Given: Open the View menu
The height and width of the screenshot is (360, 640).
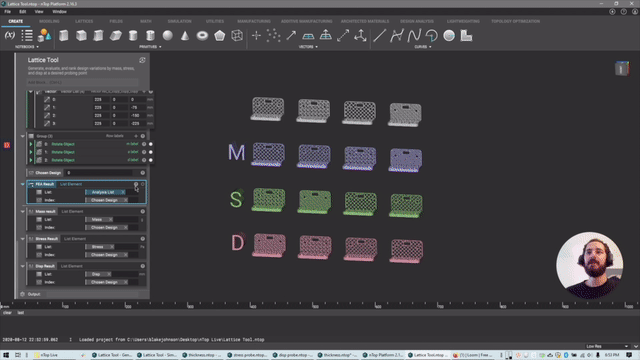Looking at the screenshot, I should [x=39, y=12].
